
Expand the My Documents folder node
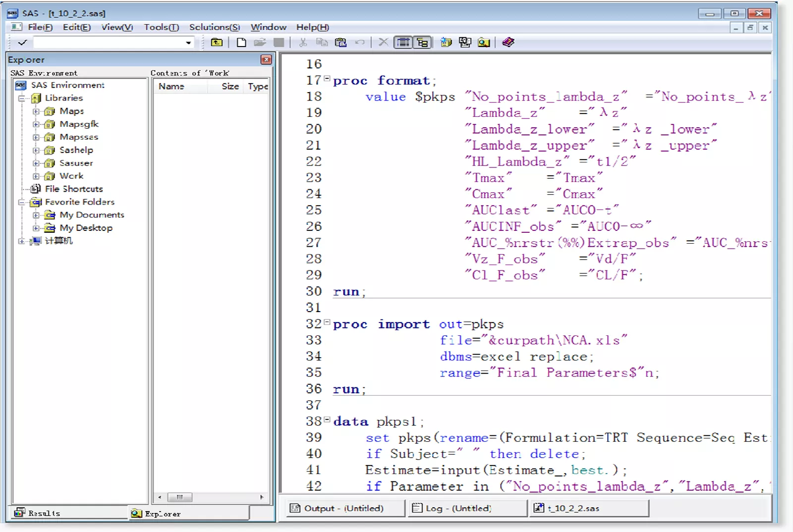[36, 215]
